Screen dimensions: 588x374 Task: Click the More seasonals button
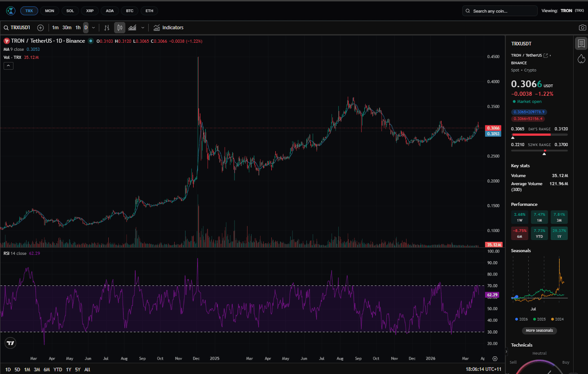point(539,330)
